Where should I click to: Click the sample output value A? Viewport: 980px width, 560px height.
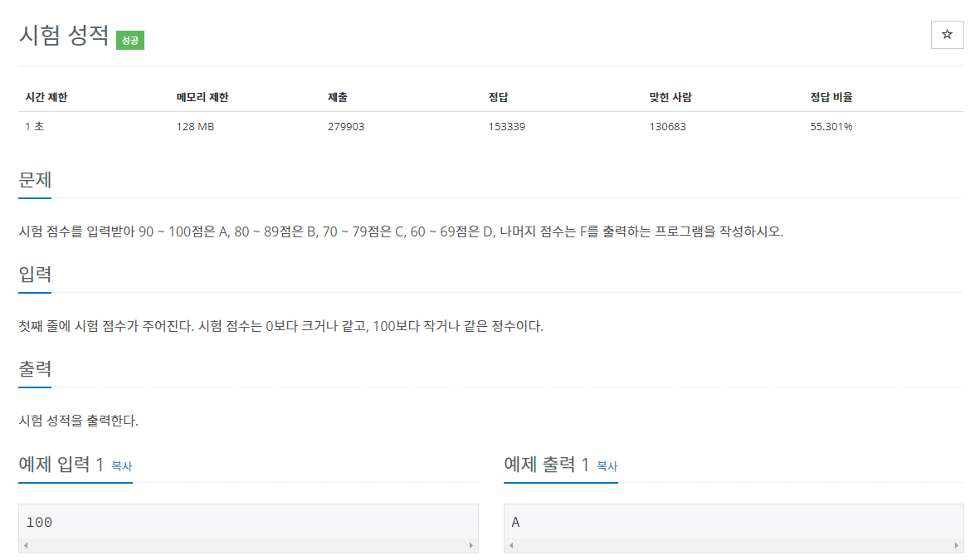[515, 522]
